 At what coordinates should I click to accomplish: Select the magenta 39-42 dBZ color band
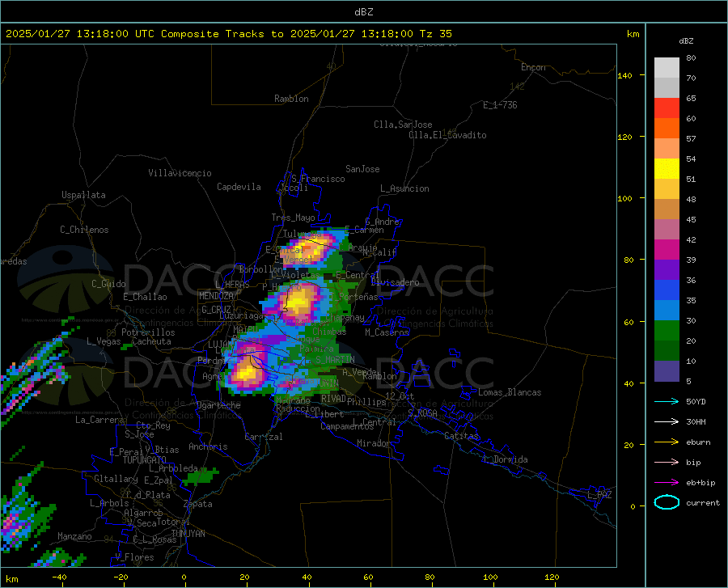[x=667, y=250]
